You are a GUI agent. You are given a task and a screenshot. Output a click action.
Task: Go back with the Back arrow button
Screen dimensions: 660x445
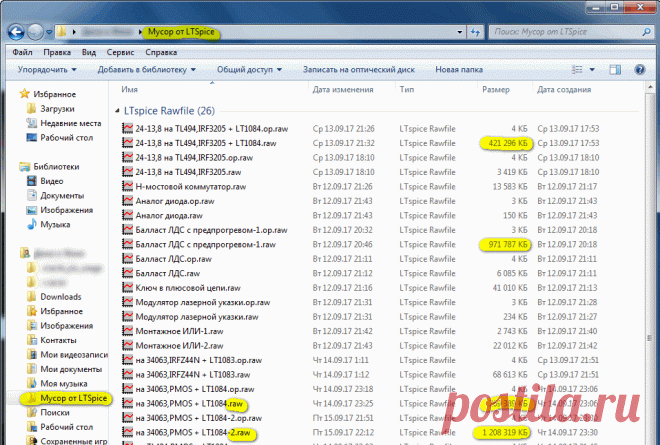(16, 32)
